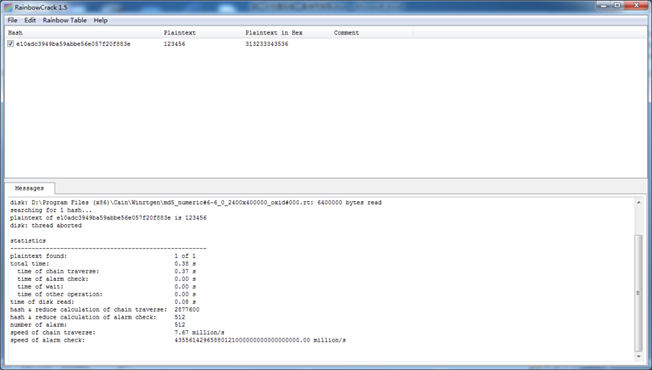Click the Plaintext column header
This screenshot has height=370, width=652.
[201, 32]
